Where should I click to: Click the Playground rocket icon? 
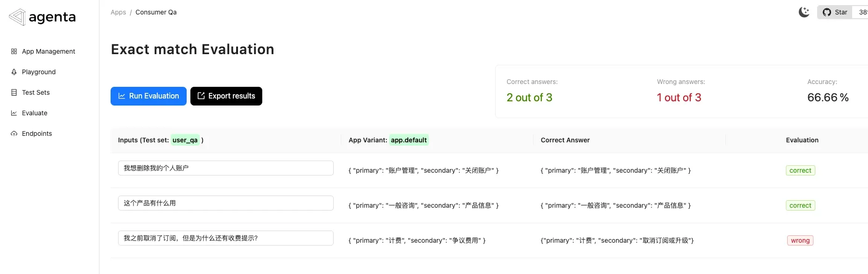point(14,72)
